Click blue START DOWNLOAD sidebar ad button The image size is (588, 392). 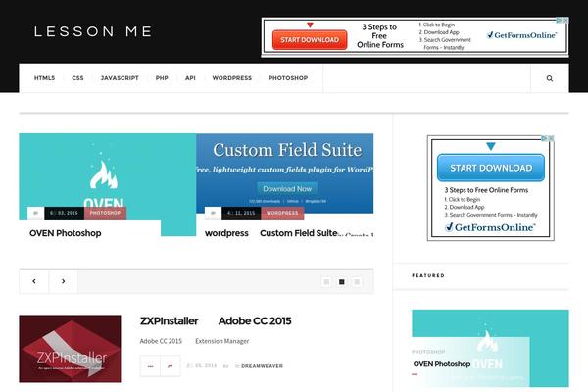[491, 168]
